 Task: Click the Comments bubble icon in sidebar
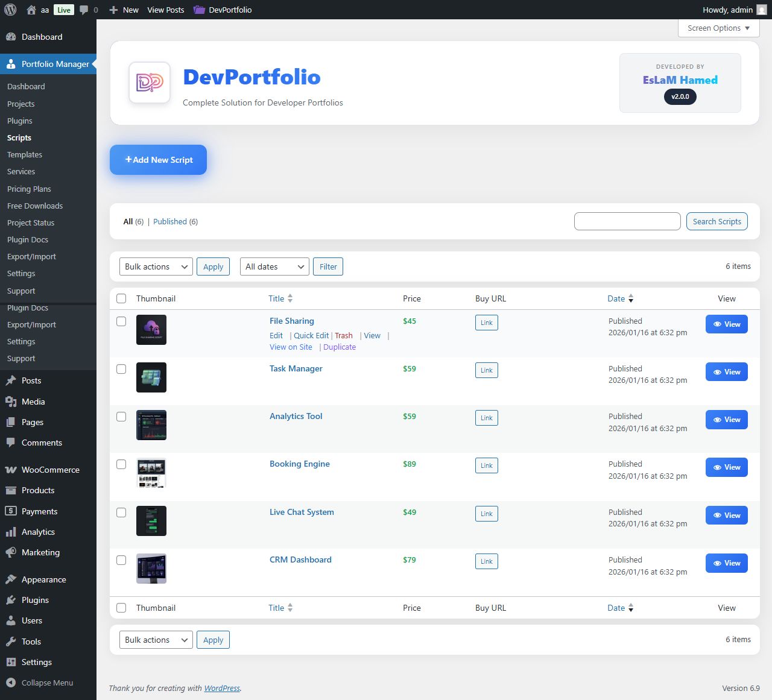(x=11, y=443)
